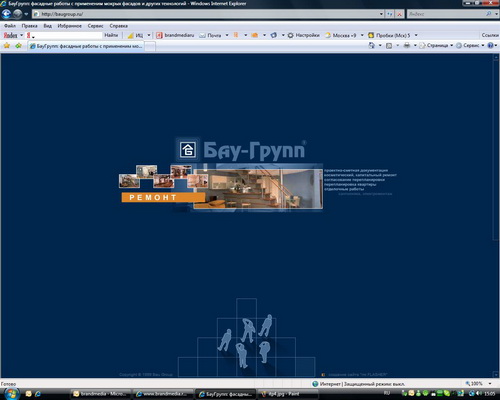
Task: Click the link отделочные работы
Action: [x=344, y=189]
